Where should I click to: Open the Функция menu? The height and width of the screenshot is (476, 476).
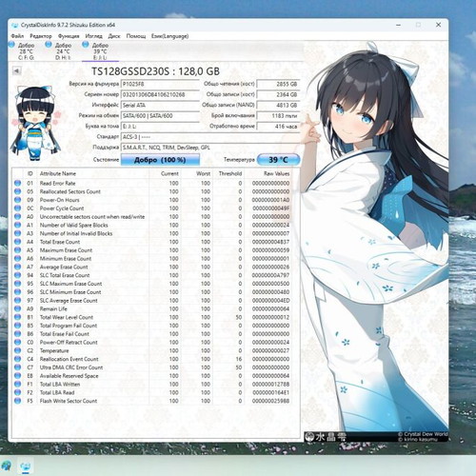[x=69, y=36]
